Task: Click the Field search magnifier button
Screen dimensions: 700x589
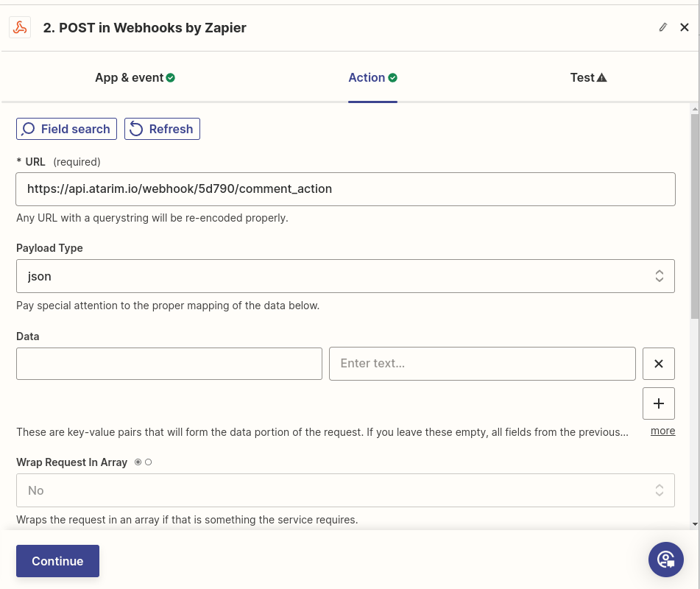Action: [67, 129]
